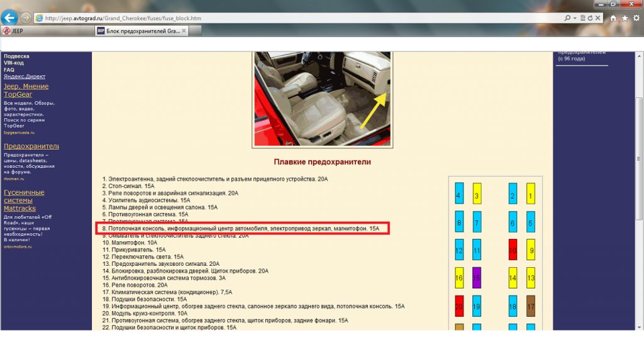Click yellow fuse number 1 in diagram
Screen dimensions: 644x362
[x=531, y=194]
